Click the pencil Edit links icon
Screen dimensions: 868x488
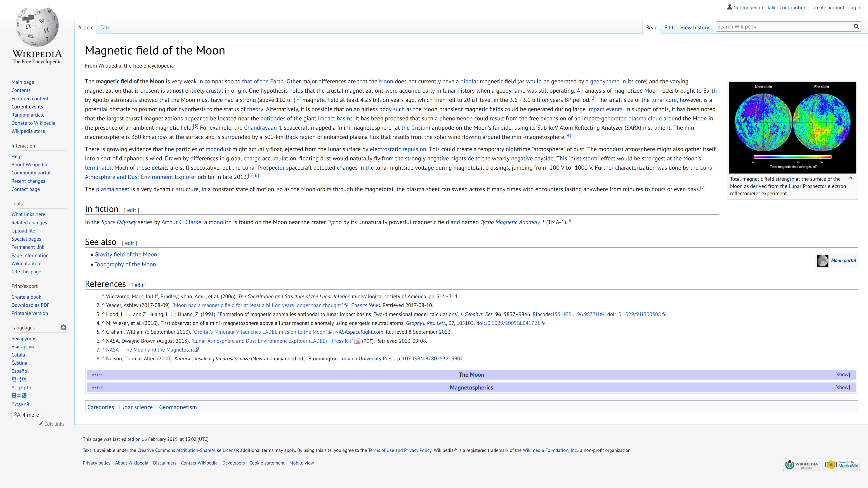(x=41, y=423)
